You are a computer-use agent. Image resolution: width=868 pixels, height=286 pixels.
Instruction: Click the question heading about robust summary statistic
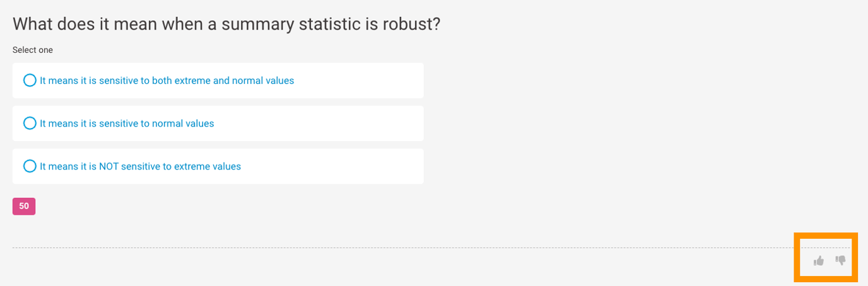coord(226,25)
